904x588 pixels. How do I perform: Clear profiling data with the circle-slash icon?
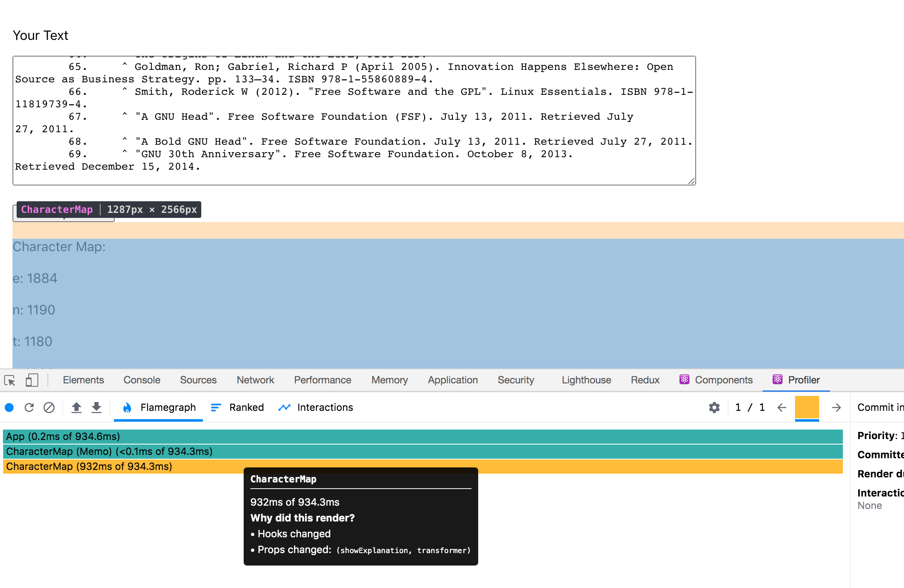(49, 408)
